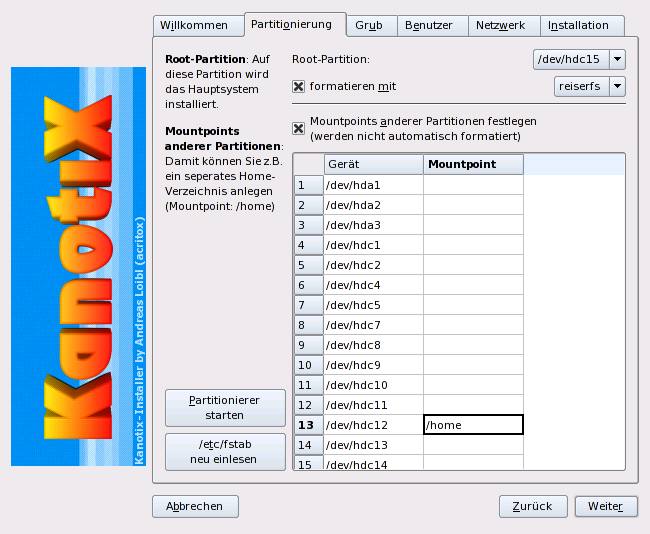Open the reiserfs filesystem dropdown
This screenshot has width=650, height=534.
[589, 86]
